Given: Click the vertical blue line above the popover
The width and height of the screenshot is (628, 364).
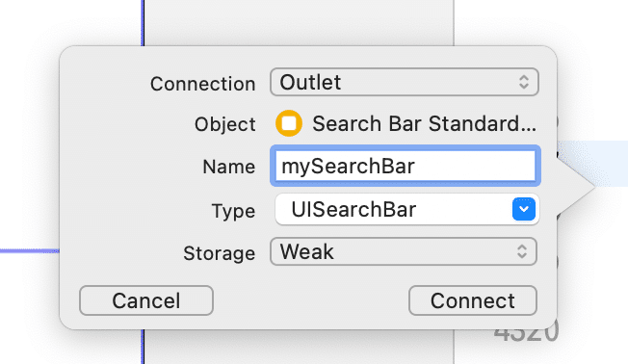Looking at the screenshot, I should pos(143,23).
